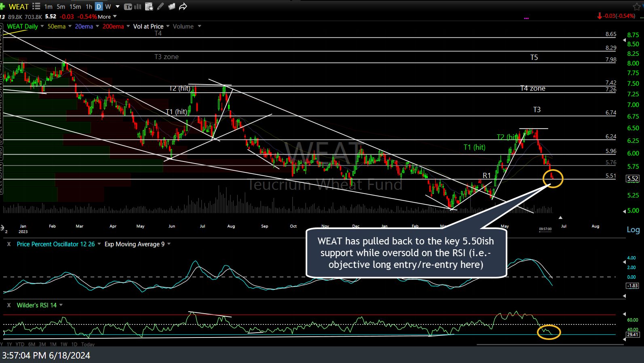Open the watchlist icon next to WEAT
Image resolution: width=644 pixels, height=363 pixels.
36,6
